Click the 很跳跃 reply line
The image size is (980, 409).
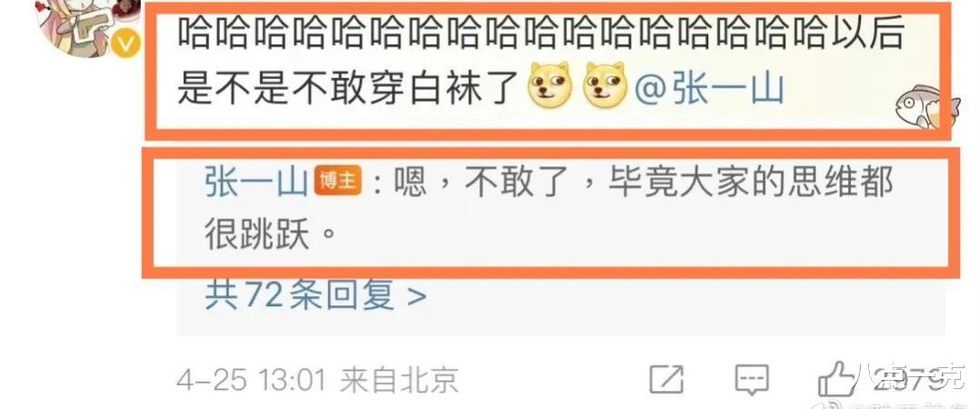coord(266,236)
